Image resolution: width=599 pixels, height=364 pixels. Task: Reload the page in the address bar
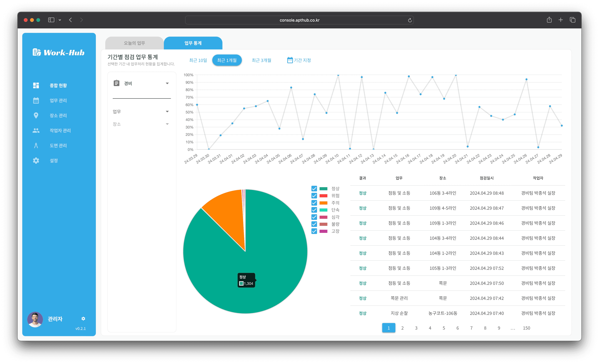[410, 20]
